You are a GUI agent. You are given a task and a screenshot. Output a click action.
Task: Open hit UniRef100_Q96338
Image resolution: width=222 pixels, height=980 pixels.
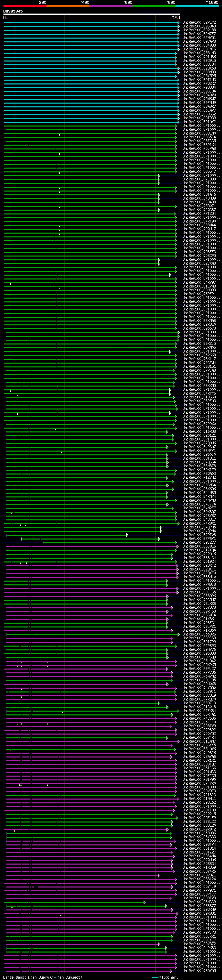199,653
